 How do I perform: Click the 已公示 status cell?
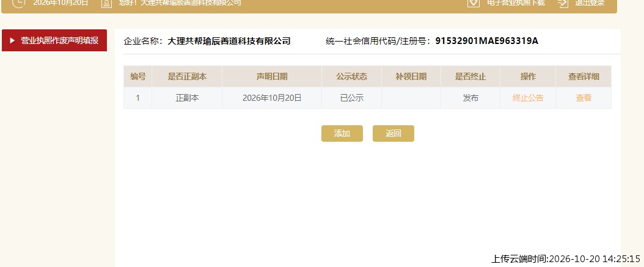(x=351, y=98)
